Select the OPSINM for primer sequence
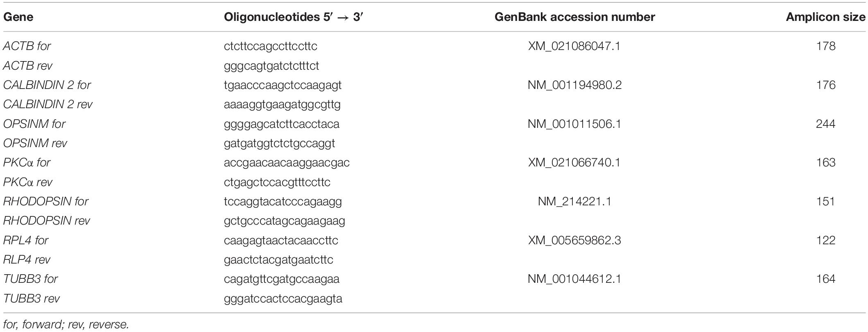868x332 pixels. (x=282, y=124)
